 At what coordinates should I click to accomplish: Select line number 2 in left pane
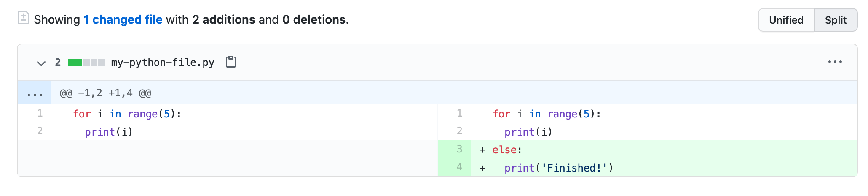(40, 131)
